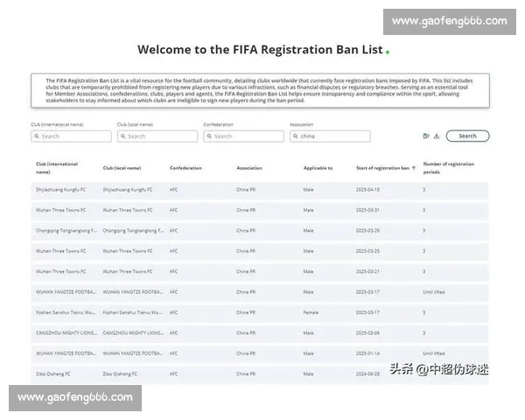
Task: Focus the Club (international name) search field
Action: (72, 136)
